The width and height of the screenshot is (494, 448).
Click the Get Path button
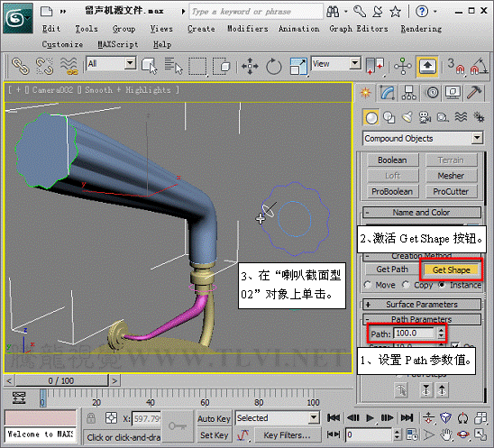(x=392, y=270)
